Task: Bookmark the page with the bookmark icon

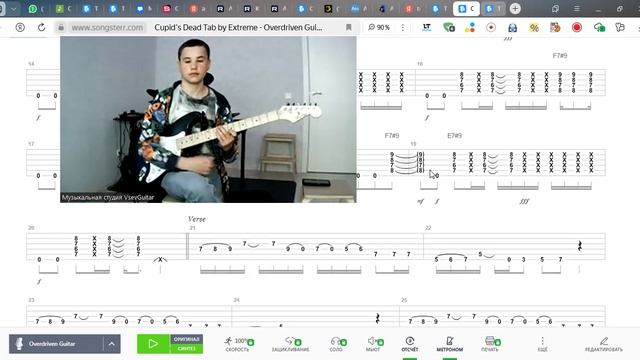Action: pyautogui.click(x=349, y=27)
